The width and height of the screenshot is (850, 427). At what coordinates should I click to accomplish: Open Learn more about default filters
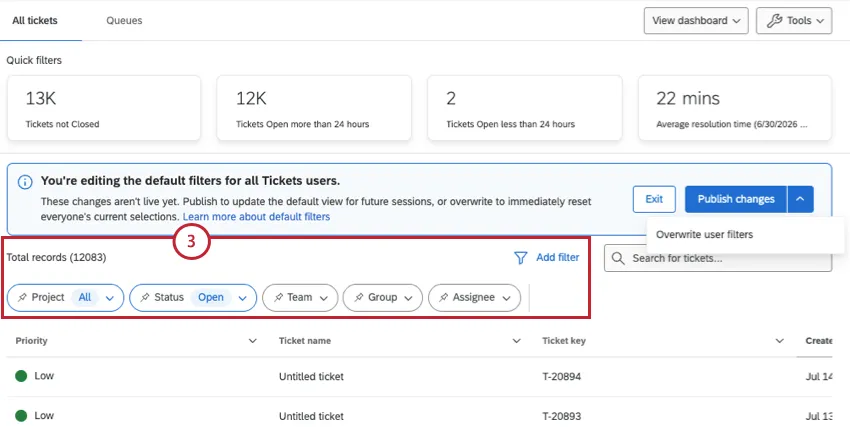point(256,217)
